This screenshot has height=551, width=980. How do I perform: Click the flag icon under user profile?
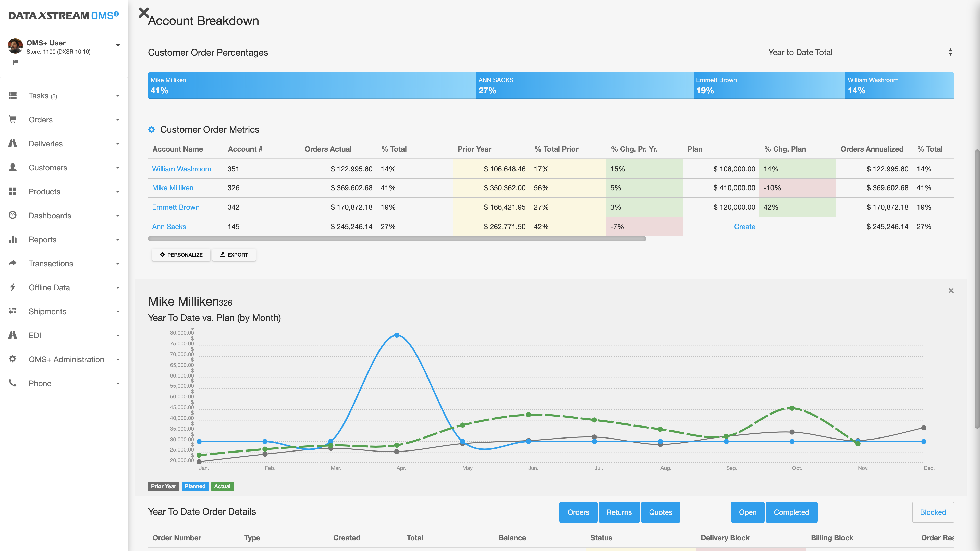tap(16, 62)
